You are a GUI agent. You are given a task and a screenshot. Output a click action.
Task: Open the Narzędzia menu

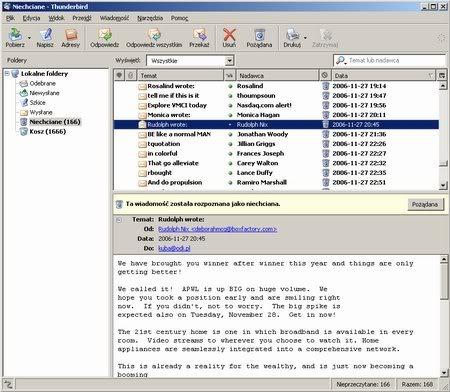pos(150,18)
